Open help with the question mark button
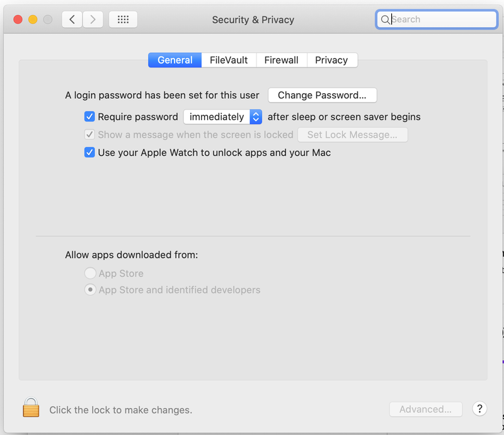The height and width of the screenshot is (435, 504). click(x=479, y=409)
